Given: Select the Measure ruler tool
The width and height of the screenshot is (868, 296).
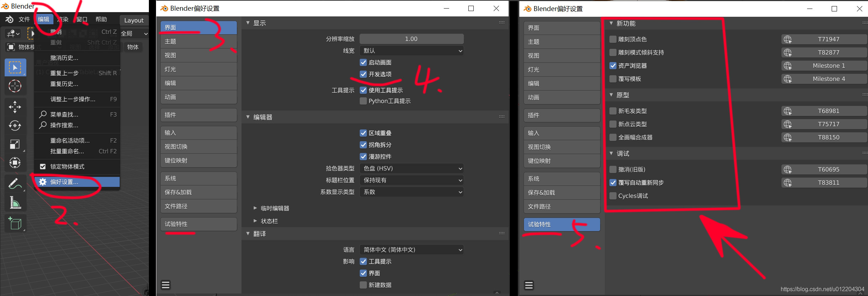Looking at the screenshot, I should point(15,202).
